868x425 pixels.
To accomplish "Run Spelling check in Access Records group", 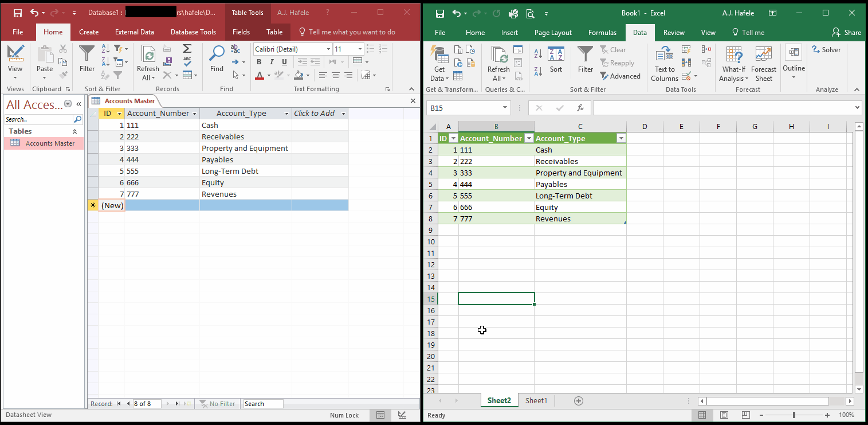I will pyautogui.click(x=187, y=62).
